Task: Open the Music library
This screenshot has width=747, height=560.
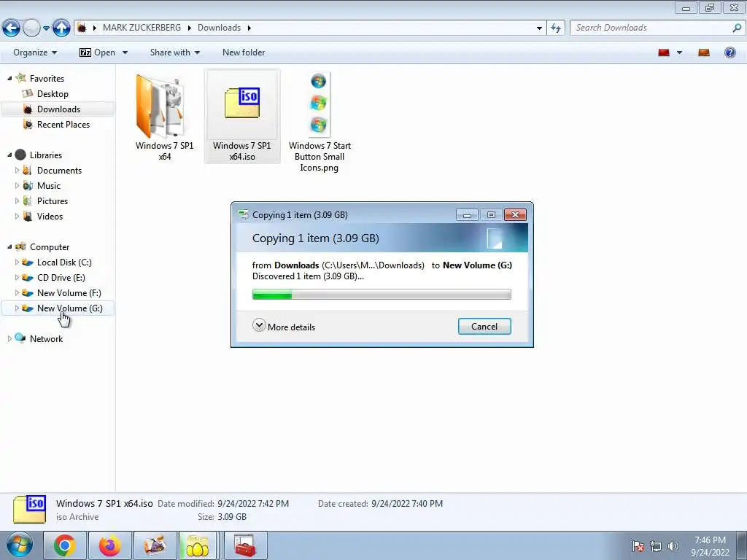Action: [49, 186]
